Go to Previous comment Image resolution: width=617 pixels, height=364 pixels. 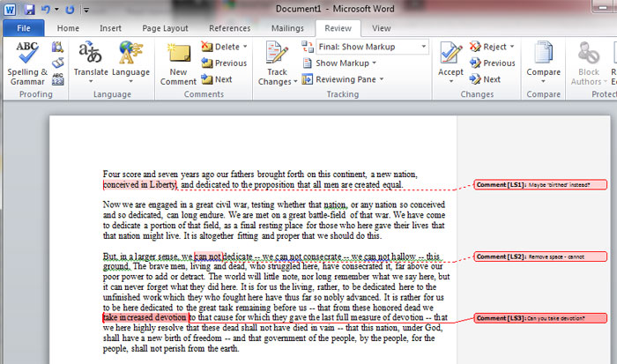click(x=224, y=63)
